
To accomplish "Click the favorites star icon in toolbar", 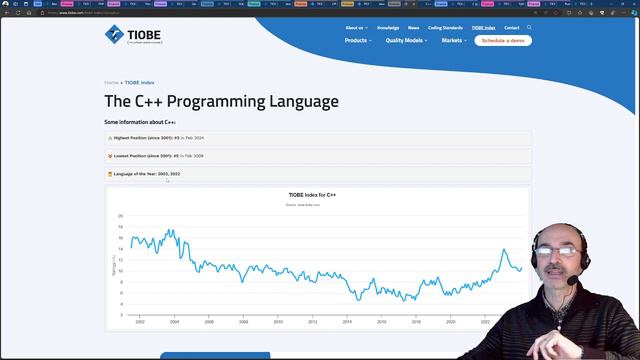I will [580, 13].
